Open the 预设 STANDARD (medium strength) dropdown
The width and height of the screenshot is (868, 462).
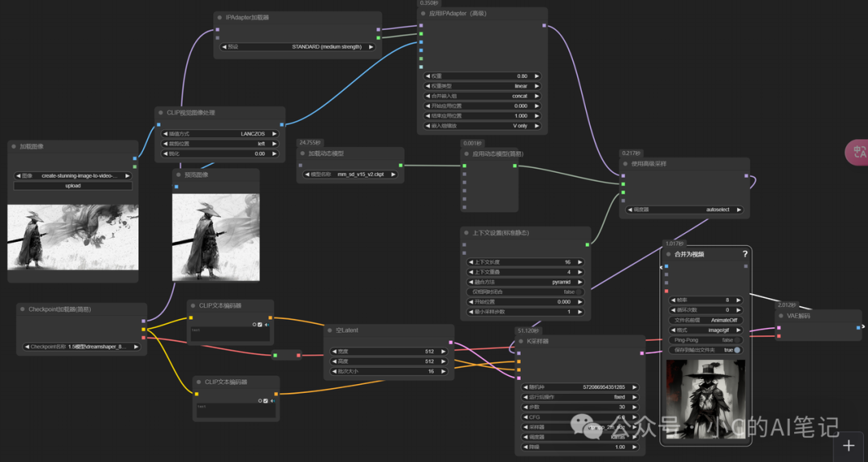(297, 47)
